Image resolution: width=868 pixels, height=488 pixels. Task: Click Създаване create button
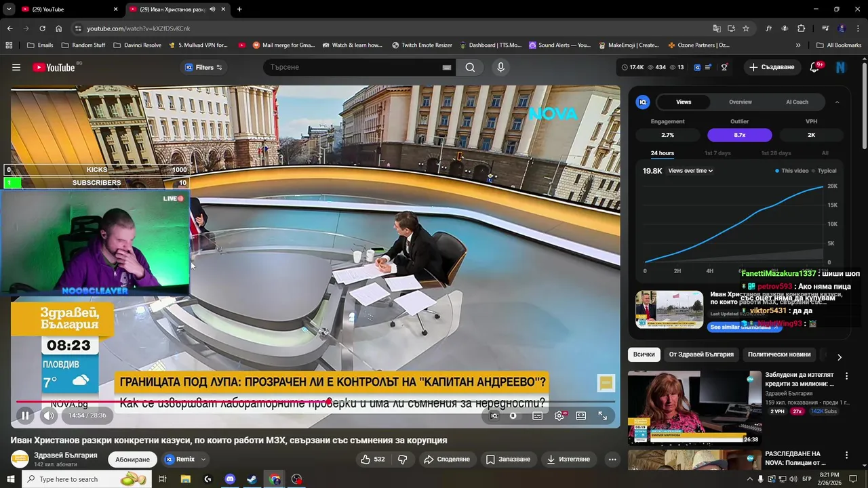(x=771, y=67)
